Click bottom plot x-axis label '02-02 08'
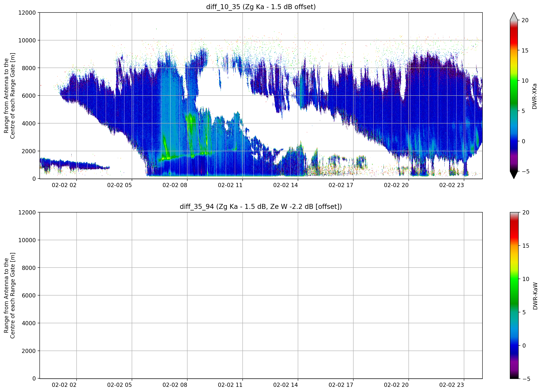The height and width of the screenshot is (392, 542). [175, 385]
